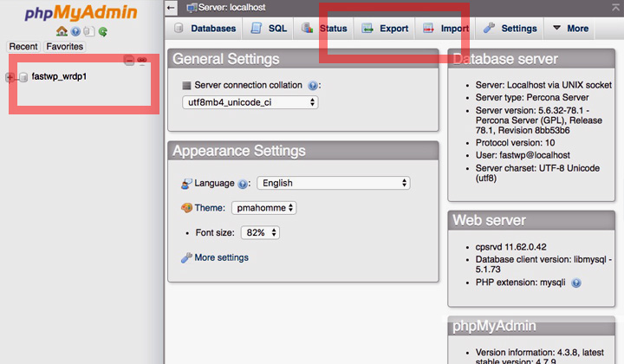
Task: Open the Favorites tables tab
Action: click(x=64, y=47)
